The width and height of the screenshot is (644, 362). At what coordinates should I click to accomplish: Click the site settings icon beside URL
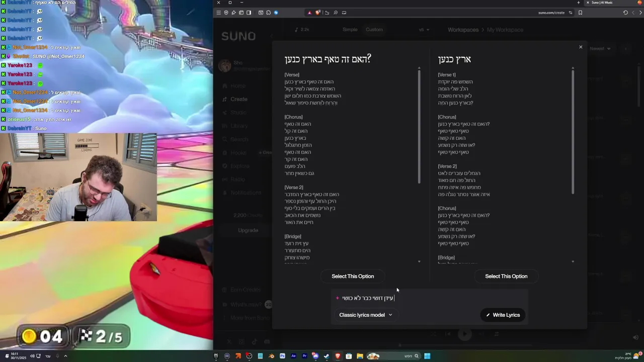(x=571, y=13)
